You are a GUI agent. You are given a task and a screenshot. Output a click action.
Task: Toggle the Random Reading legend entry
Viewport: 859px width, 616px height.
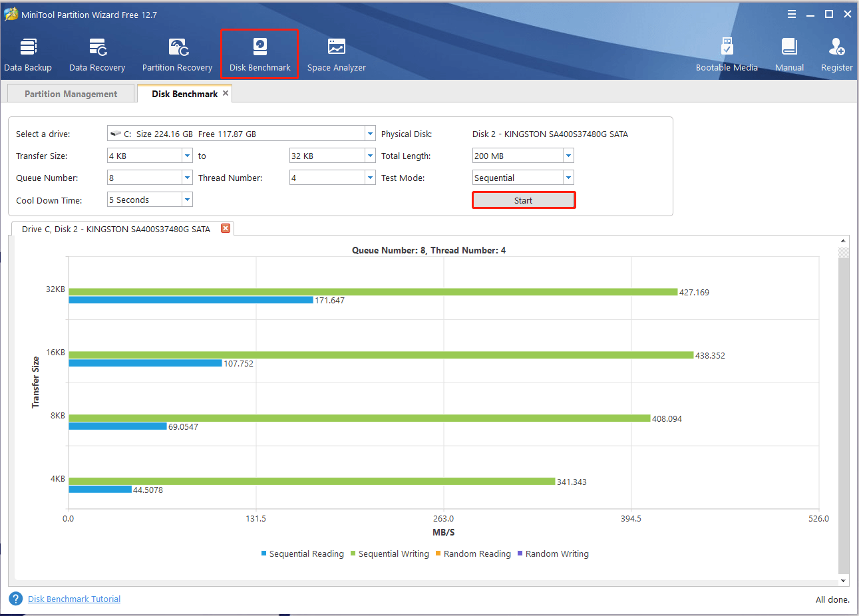pyautogui.click(x=473, y=553)
